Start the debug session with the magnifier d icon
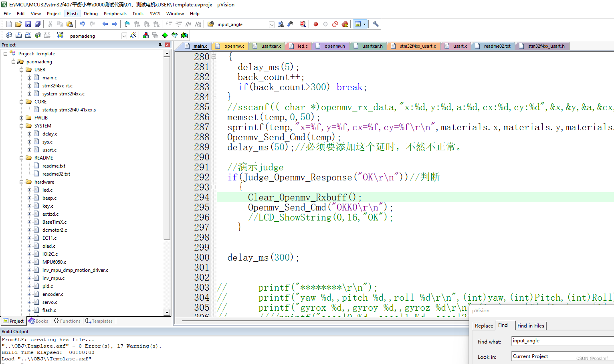This screenshot has width=614, height=364. [303, 24]
